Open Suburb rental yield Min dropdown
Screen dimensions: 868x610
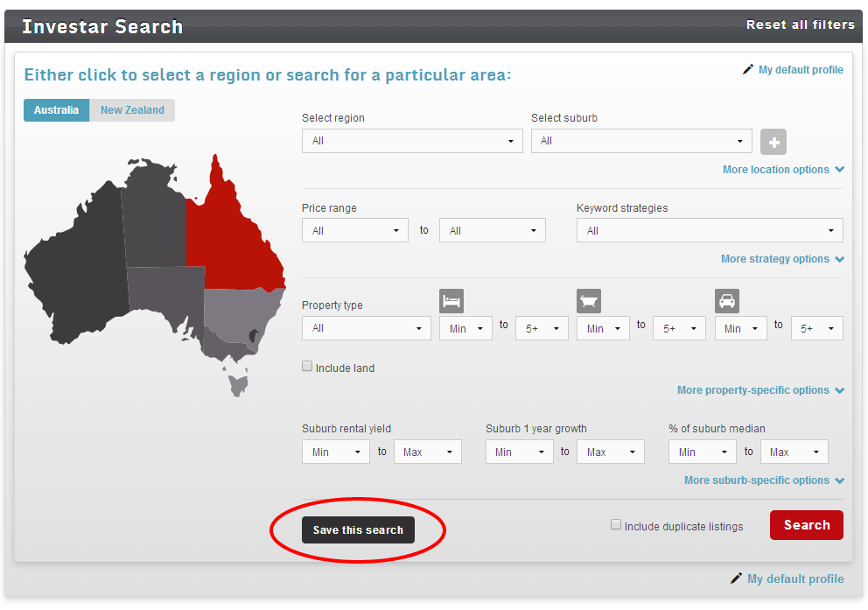point(335,452)
